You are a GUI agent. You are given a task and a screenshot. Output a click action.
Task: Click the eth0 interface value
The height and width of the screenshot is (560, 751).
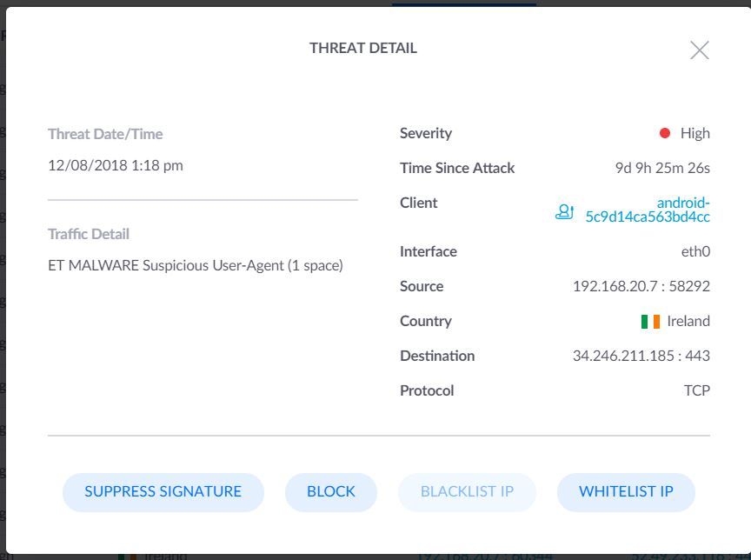pos(695,251)
